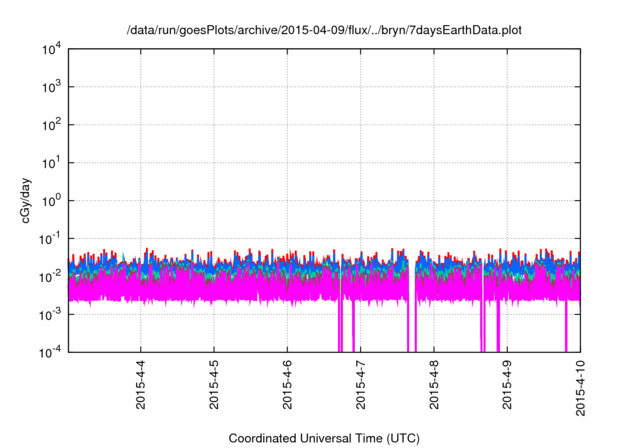This screenshot has width=640, height=448.
Task: Click the 2015-4-6 date tick label
Action: 287,385
